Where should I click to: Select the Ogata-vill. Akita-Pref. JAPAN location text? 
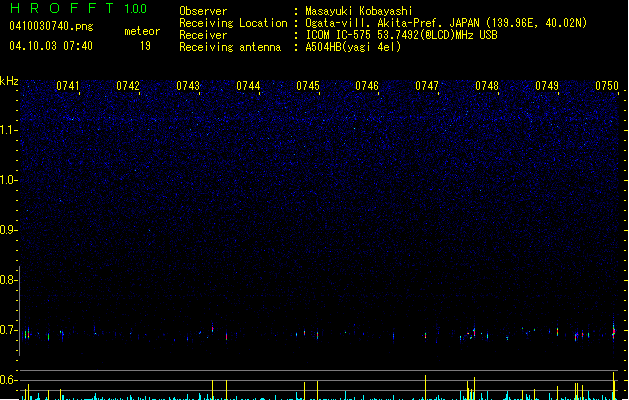pos(446,23)
